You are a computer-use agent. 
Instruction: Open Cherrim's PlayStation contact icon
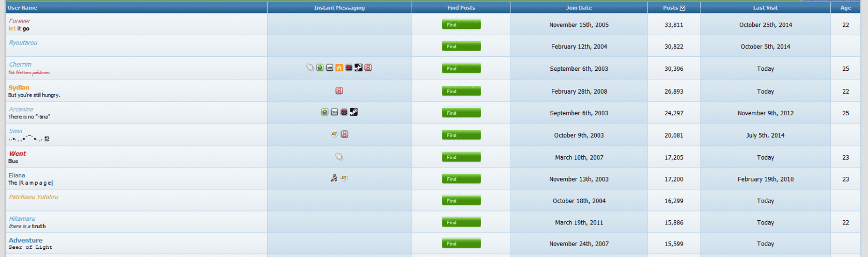coord(349,68)
